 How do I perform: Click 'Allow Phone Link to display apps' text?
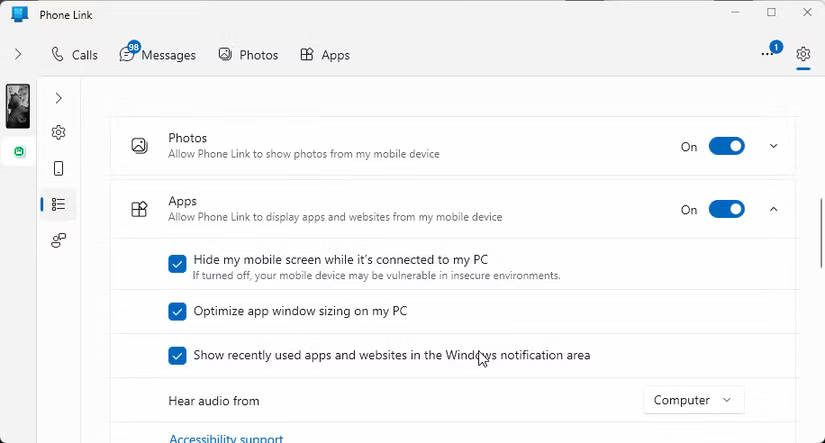pos(335,217)
